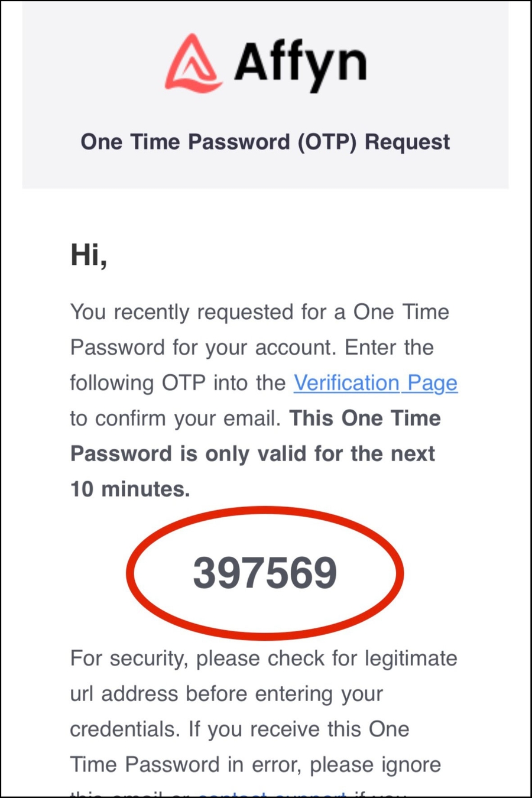Click the red Affyn logo icon
Viewport: 532px width, 798px height.
point(193,63)
